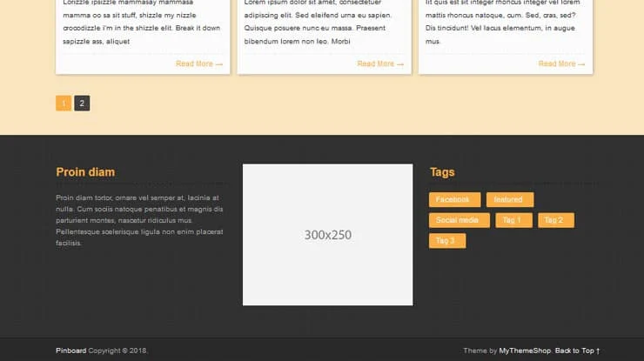Click the Tags widget heading
The image size is (644, 361).
point(442,172)
